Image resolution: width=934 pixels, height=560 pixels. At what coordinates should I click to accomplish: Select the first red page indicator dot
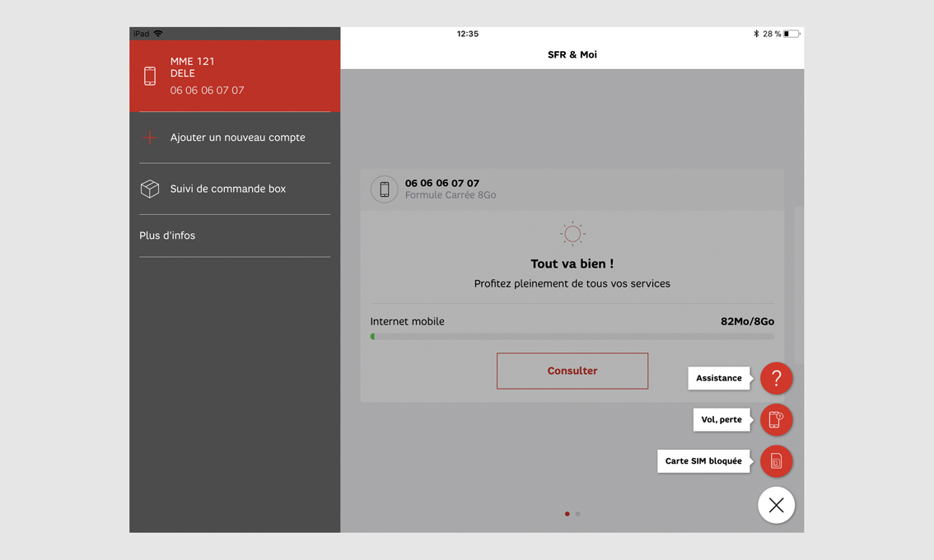click(x=567, y=514)
